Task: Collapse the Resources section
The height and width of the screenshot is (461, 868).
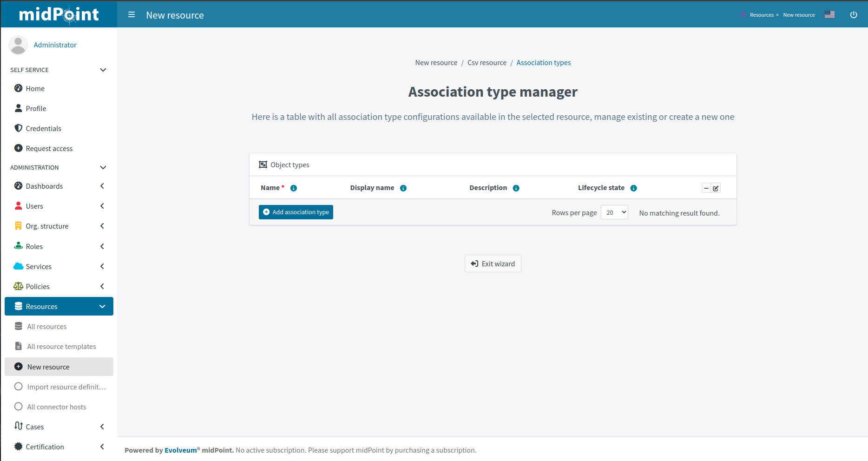Action: click(x=102, y=306)
